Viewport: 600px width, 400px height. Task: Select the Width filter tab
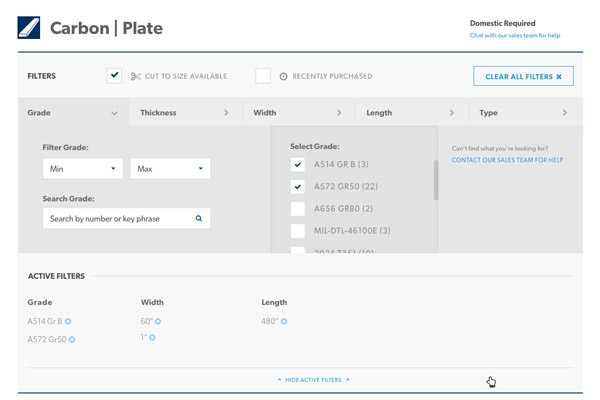(x=298, y=113)
